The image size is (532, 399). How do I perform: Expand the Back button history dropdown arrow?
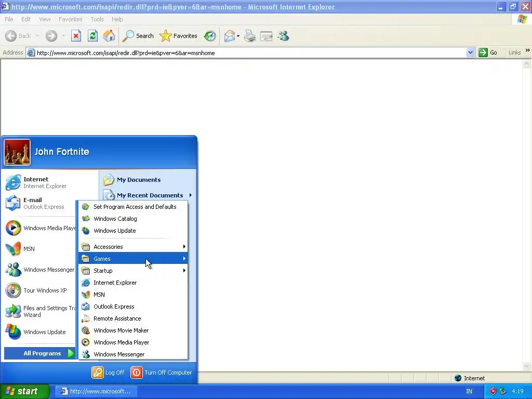(x=37, y=36)
